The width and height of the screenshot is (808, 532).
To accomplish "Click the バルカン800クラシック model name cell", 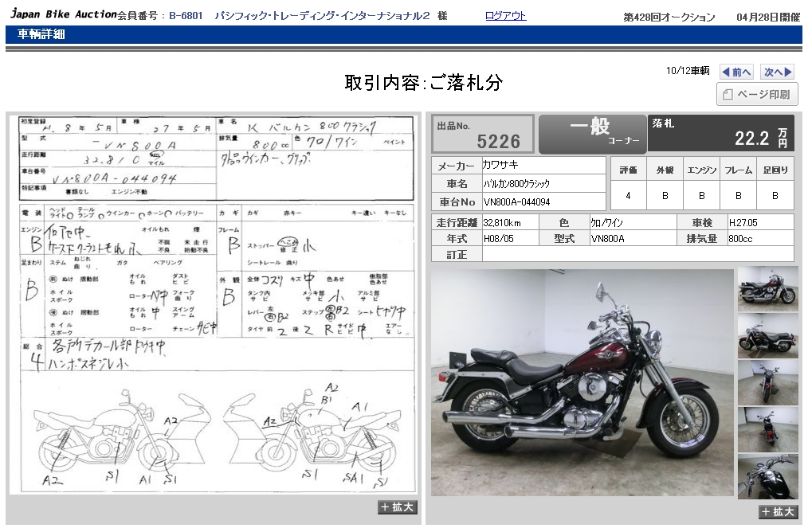I will (x=543, y=183).
